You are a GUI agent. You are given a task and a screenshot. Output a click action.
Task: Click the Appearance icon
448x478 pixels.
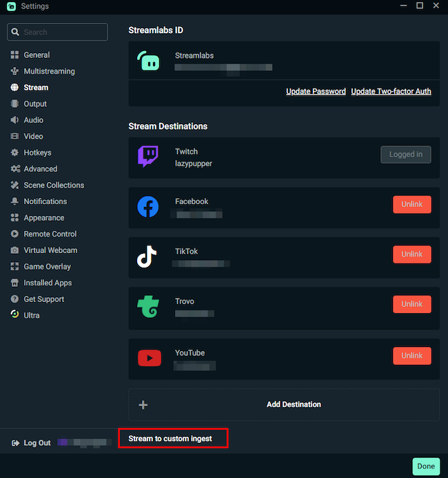14,218
